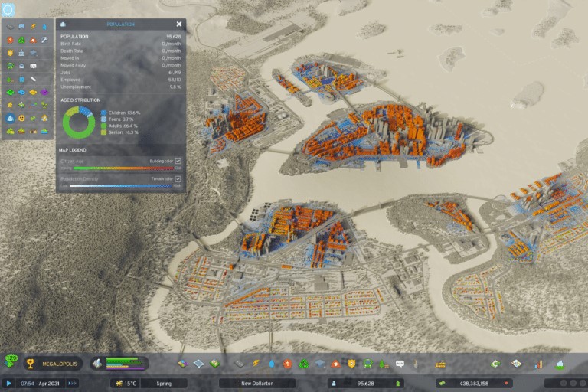Open the money balance ¢38,383,158
This screenshot has width=588, height=392.
(474, 384)
